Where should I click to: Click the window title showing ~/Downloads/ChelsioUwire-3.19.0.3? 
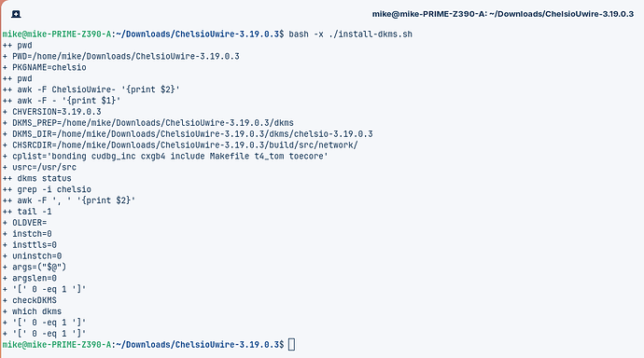coord(503,14)
